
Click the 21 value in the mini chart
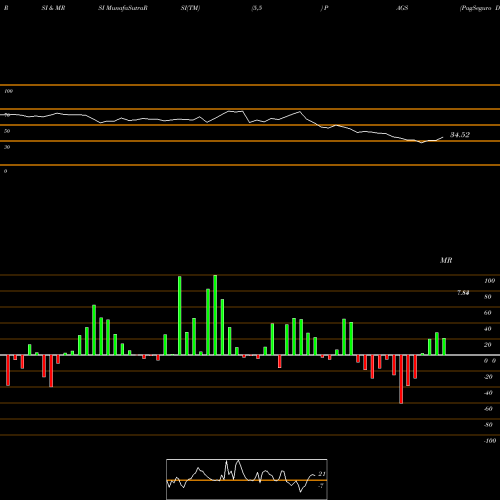click(x=322, y=474)
